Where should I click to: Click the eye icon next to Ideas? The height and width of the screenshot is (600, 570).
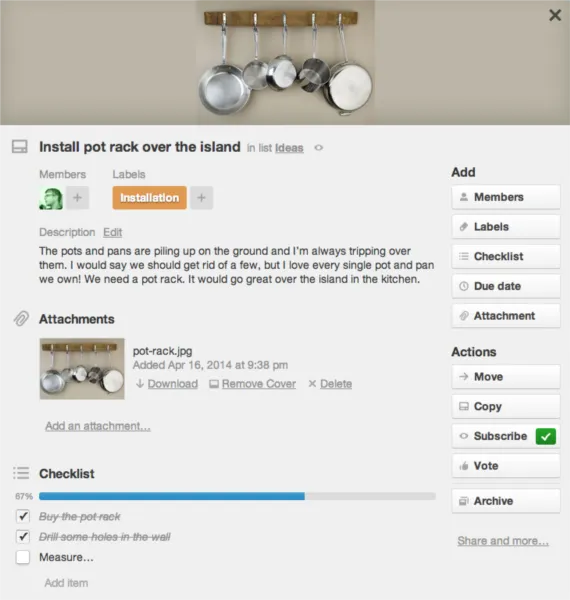319,148
